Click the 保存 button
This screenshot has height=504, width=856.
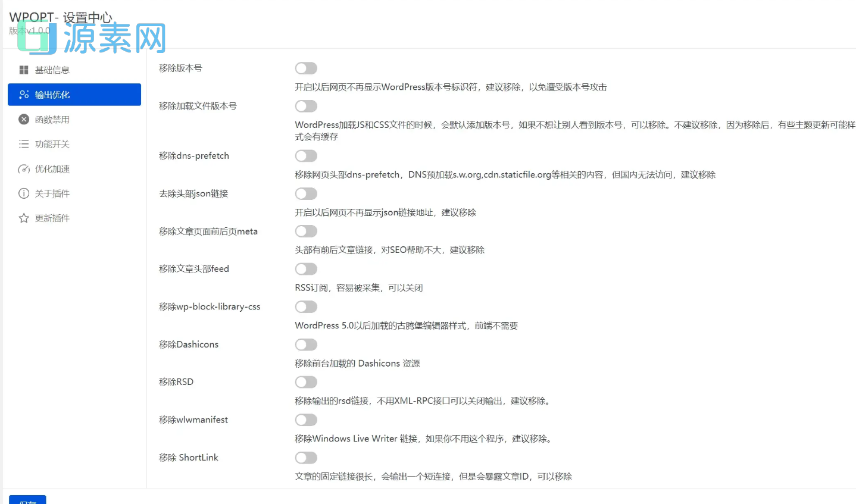[x=27, y=500]
